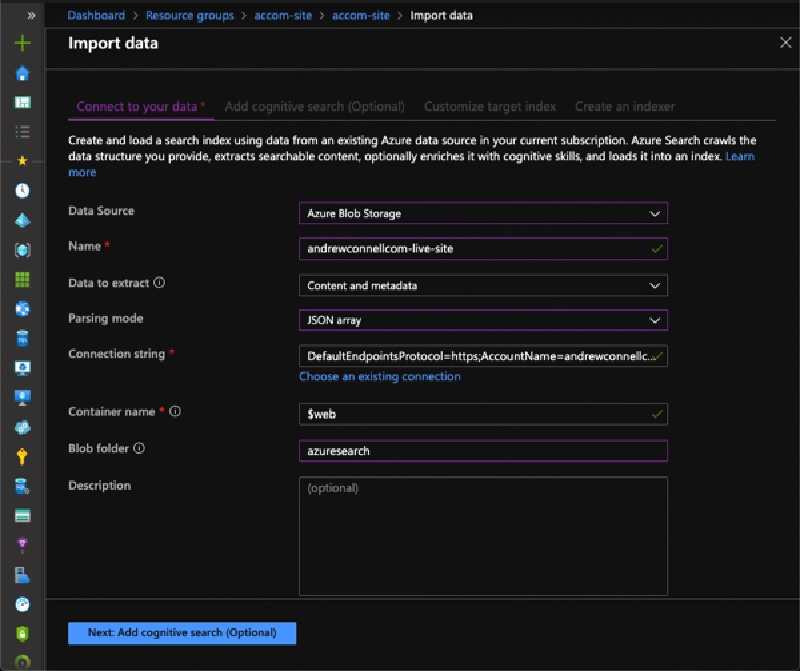Open the Data to extract dropdown
This screenshot has width=800, height=671.
click(483, 286)
